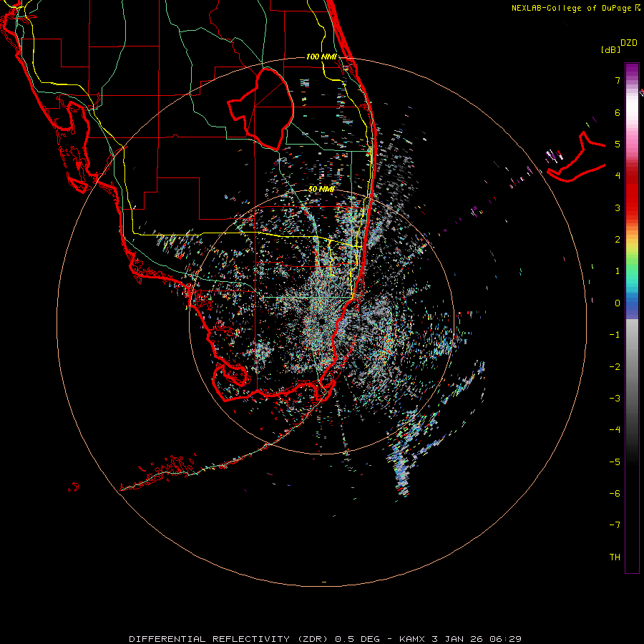
Task: Click the 1 value on color scale
Action: 618,271
